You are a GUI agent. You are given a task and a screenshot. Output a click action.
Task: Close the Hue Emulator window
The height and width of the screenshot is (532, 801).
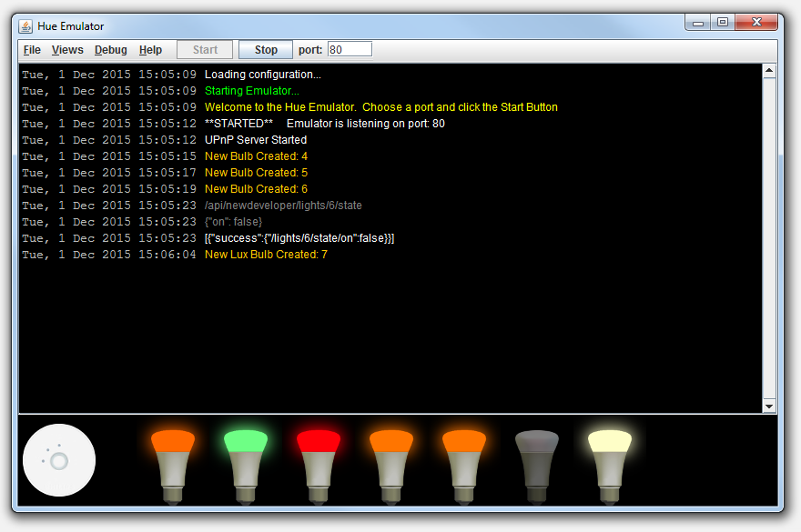756,23
